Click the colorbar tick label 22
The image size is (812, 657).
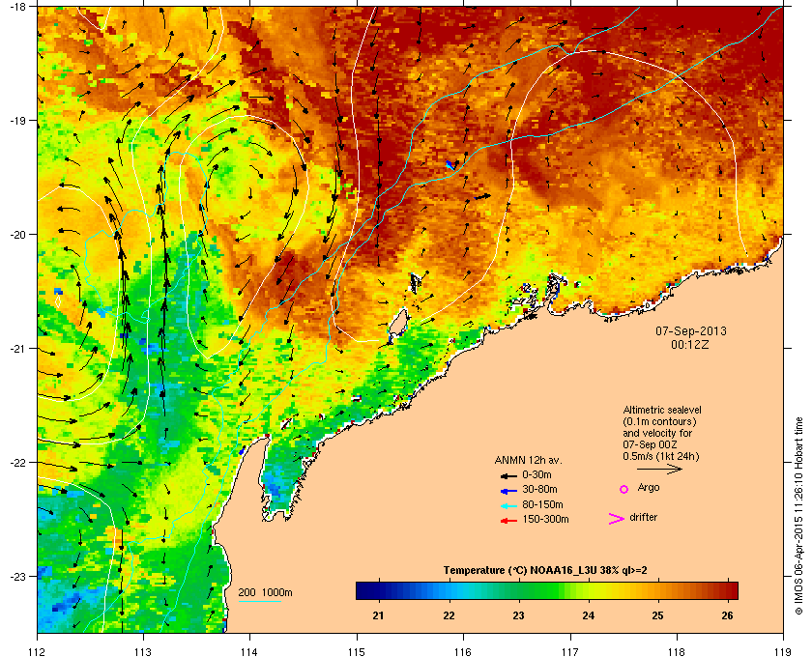click(x=449, y=615)
